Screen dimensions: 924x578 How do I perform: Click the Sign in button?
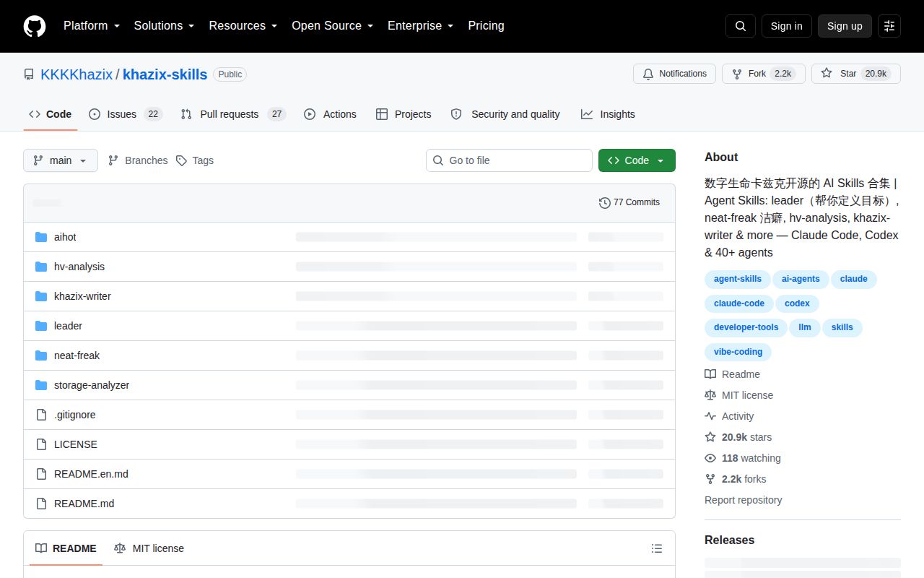[786, 26]
